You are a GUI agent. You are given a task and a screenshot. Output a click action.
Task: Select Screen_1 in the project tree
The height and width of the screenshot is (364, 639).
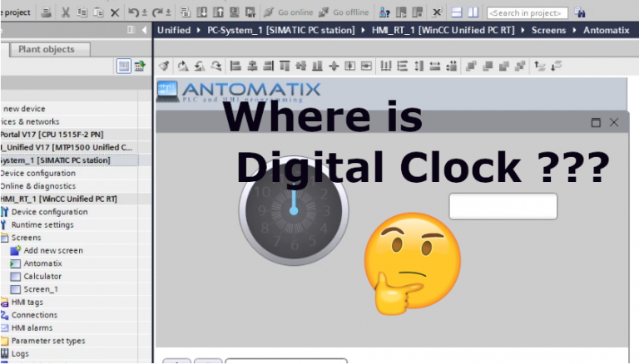click(41, 289)
